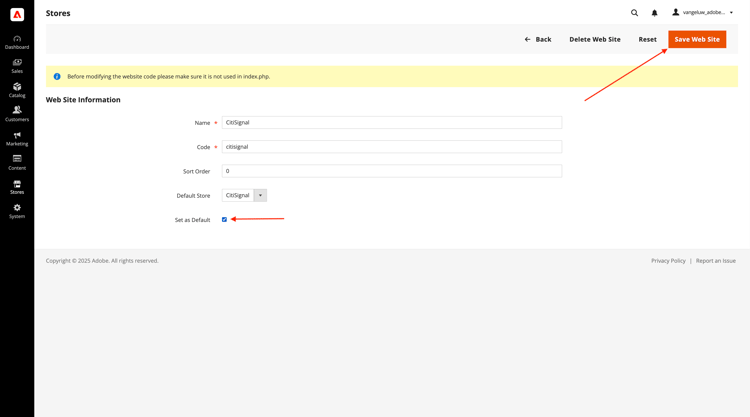Open the Default Store dropdown

(244, 195)
